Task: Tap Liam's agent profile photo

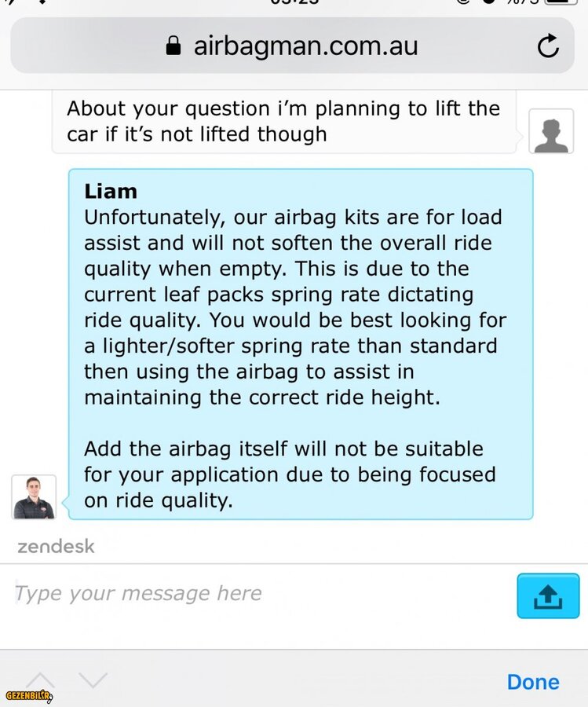Action: tap(34, 497)
